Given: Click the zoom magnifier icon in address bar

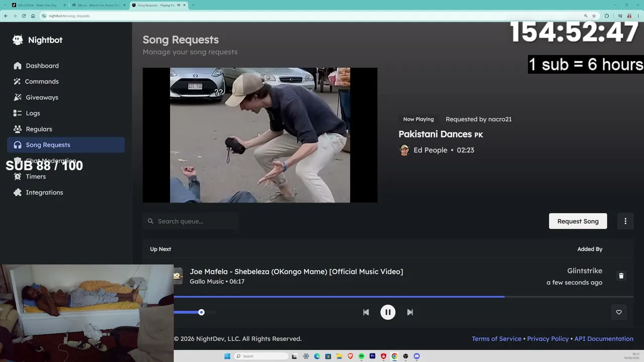Looking at the screenshot, I should coord(586,16).
